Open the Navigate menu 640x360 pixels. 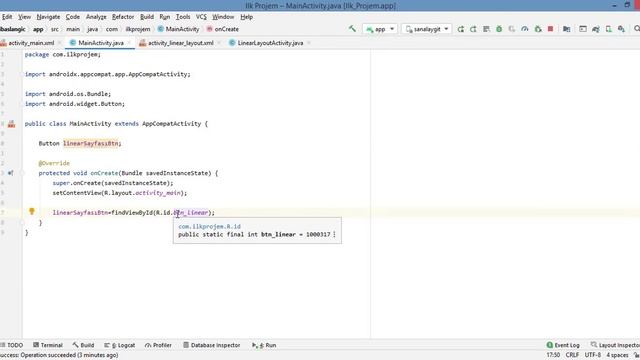pos(48,17)
